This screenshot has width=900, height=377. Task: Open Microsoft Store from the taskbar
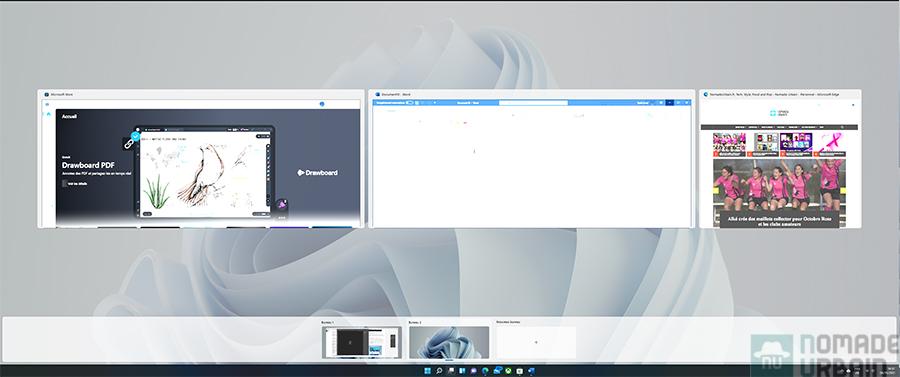(519, 371)
